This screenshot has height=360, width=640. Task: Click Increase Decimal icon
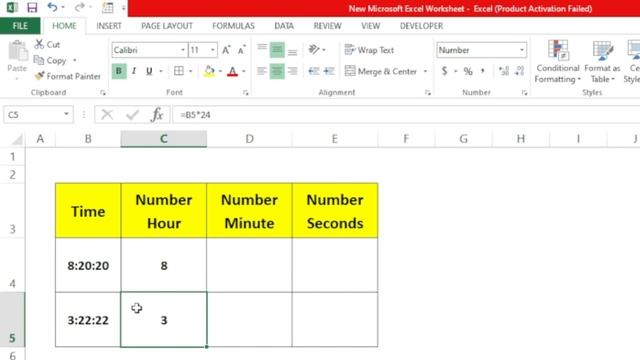coord(504,71)
